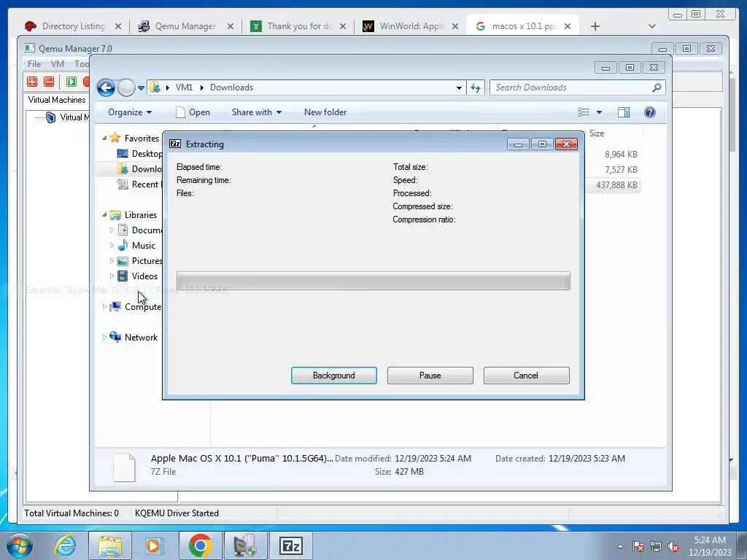The image size is (747, 560).
Task: Open File menu in Qemu Manager
Action: tap(34, 64)
